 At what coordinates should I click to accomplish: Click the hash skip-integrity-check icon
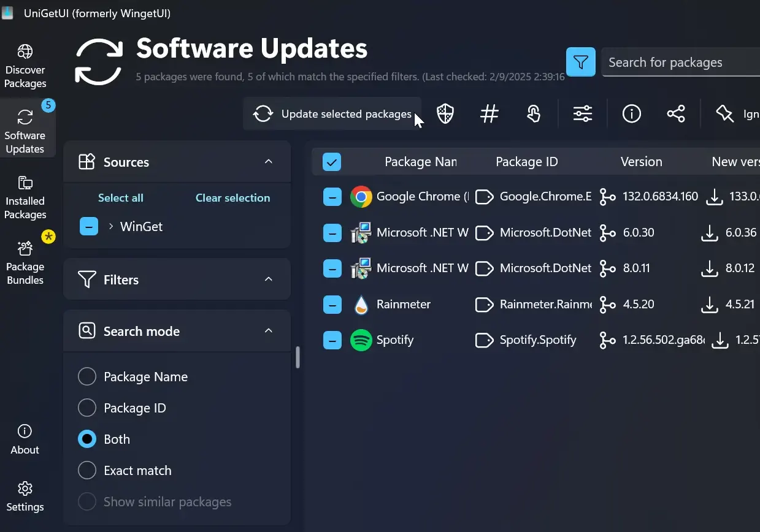pyautogui.click(x=489, y=114)
